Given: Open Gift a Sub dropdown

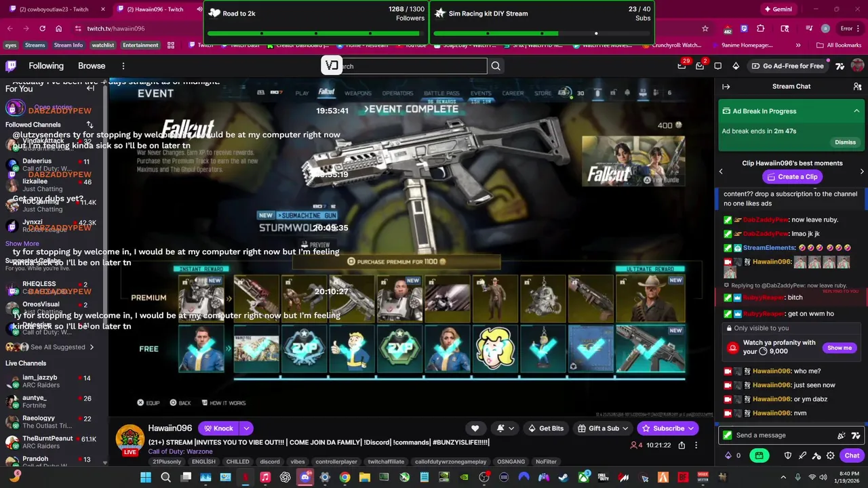Looking at the screenshot, I should (x=603, y=428).
